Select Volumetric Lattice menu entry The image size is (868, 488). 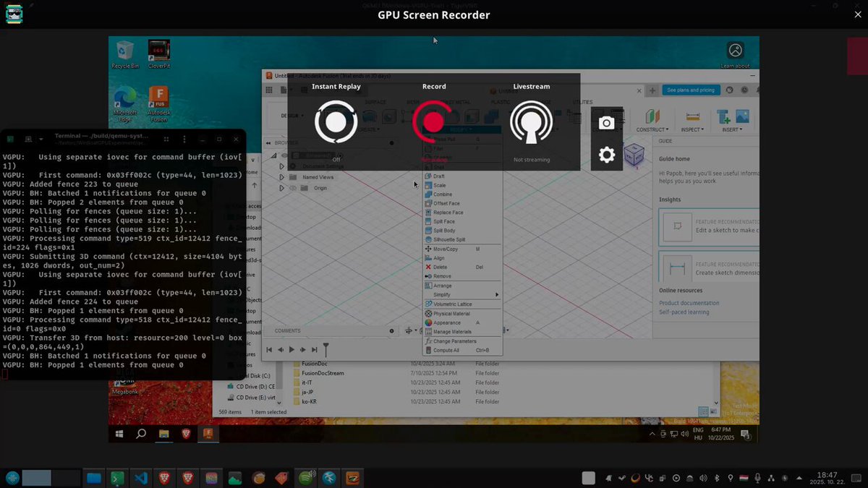point(462,304)
